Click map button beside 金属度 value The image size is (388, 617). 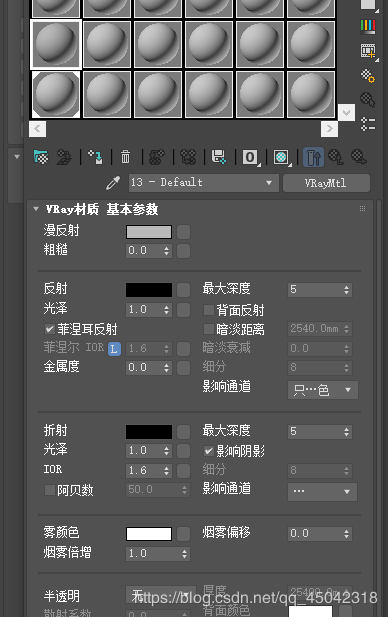point(183,368)
